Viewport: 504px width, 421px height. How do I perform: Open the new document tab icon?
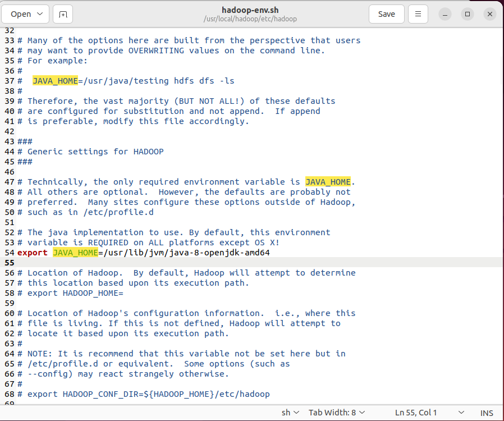[63, 14]
